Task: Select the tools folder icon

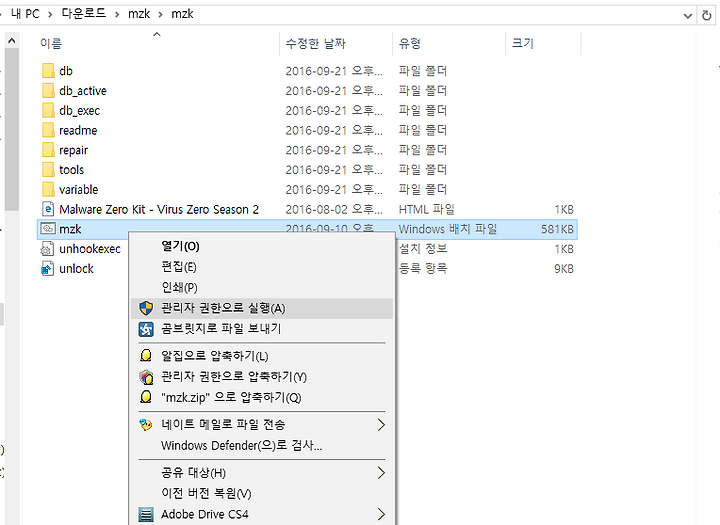Action: coord(48,169)
